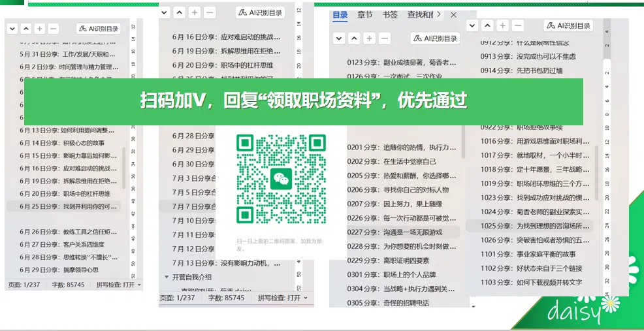The height and width of the screenshot is (331, 644).
Task: Open heading 7月13日分享: 没有影响力动机
Action: [x=226, y=263]
